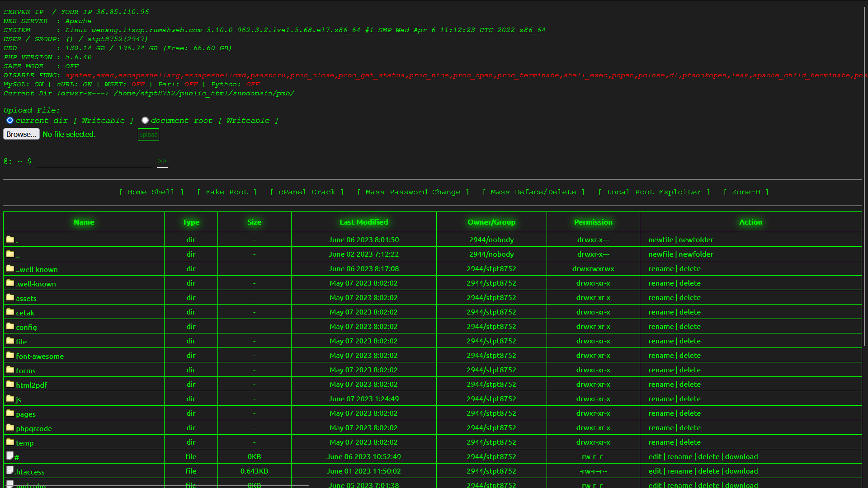Open the Fake Root tool
The image size is (868, 488).
(x=226, y=192)
